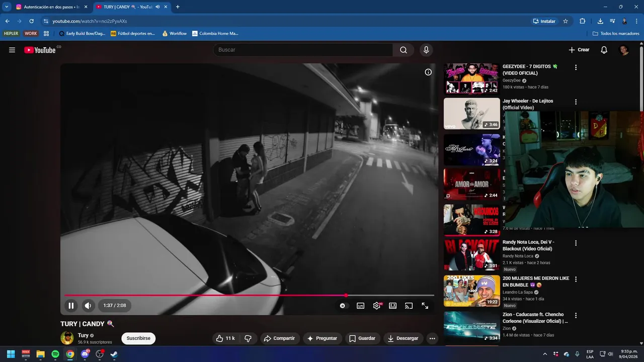Click the Preguntar button
Viewport: 644px width, 362px height.
click(322, 338)
